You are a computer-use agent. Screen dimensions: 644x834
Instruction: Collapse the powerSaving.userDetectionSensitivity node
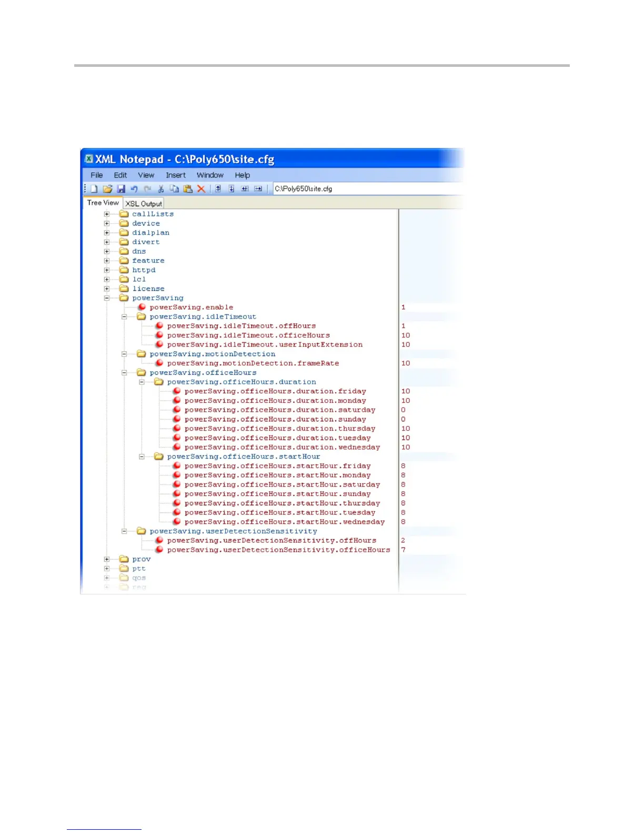(x=124, y=531)
